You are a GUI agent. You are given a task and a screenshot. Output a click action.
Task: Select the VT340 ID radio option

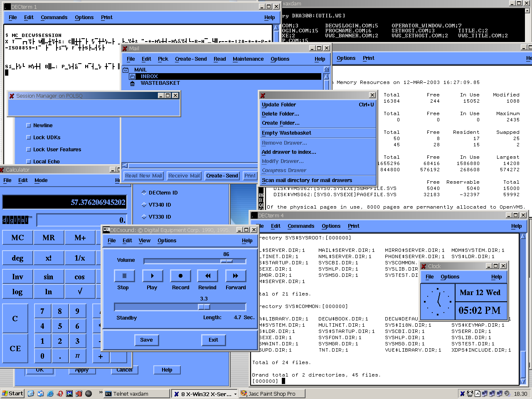144,205
